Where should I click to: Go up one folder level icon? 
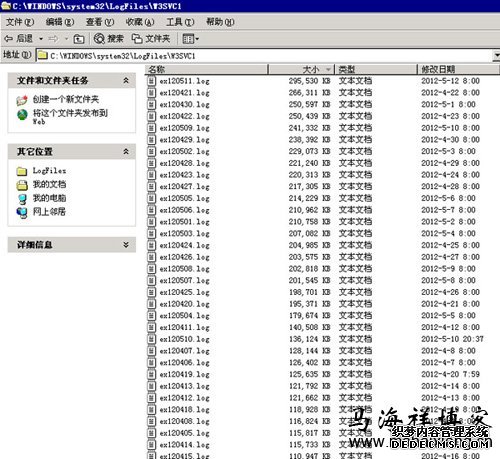pyautogui.click(x=79, y=39)
